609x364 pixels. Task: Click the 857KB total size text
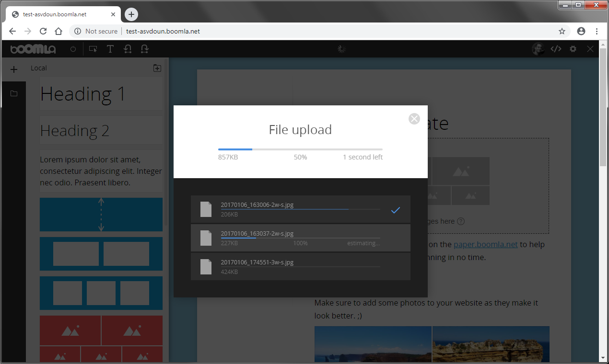(228, 157)
